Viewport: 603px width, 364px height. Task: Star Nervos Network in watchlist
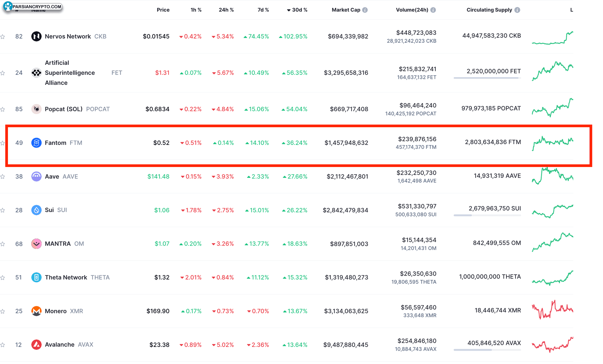coord(3,37)
